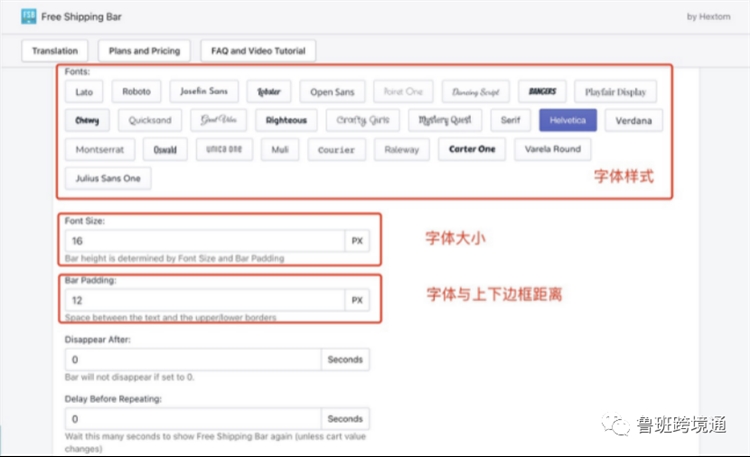Open Plans and Pricing
The height and width of the screenshot is (457, 750).
(144, 51)
